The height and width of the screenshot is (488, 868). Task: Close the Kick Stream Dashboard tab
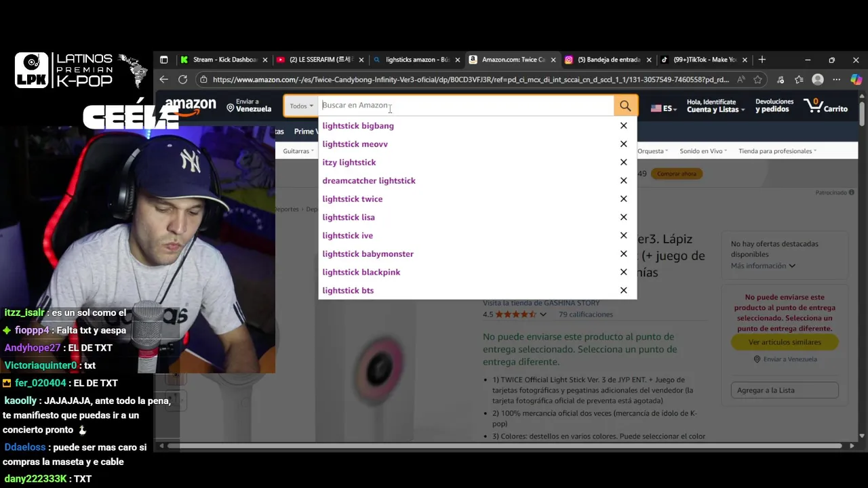pyautogui.click(x=265, y=60)
